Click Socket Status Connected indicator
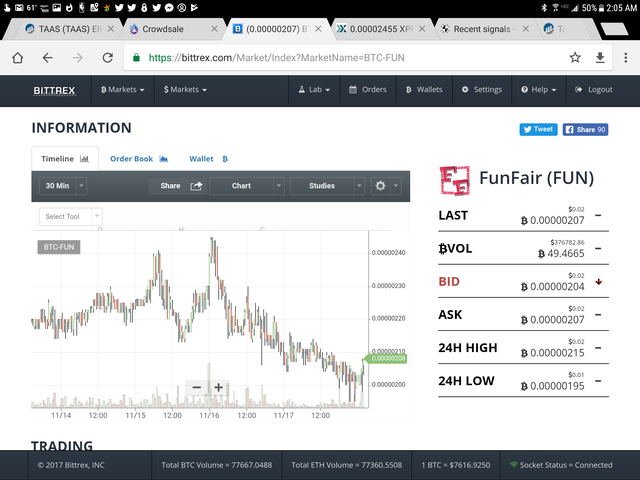This screenshot has width=640, height=480. pyautogui.click(x=561, y=465)
